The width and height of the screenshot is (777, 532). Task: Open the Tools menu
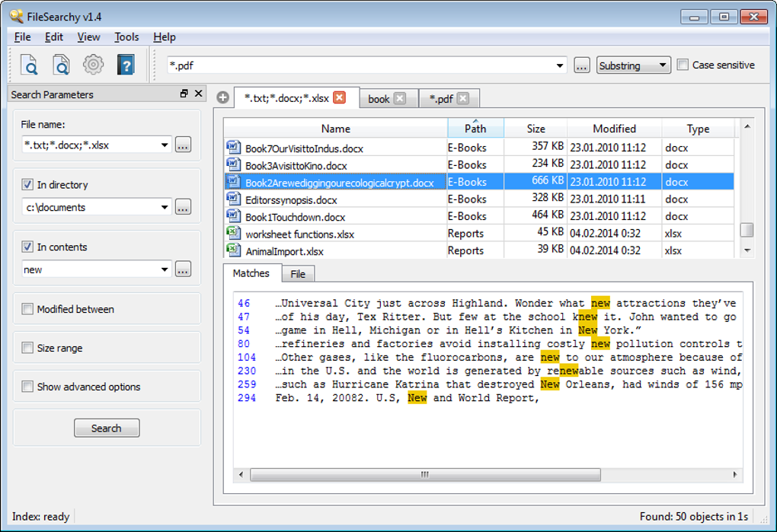pyautogui.click(x=126, y=37)
